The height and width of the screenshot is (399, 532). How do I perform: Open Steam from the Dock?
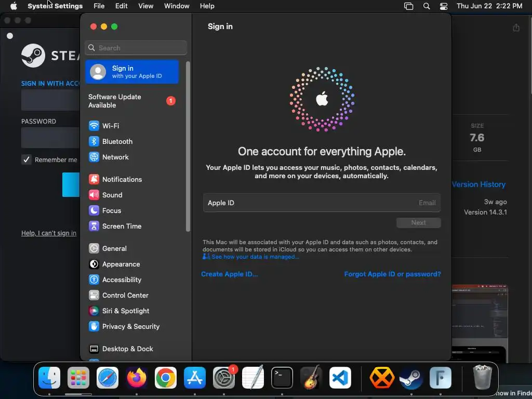point(411,378)
